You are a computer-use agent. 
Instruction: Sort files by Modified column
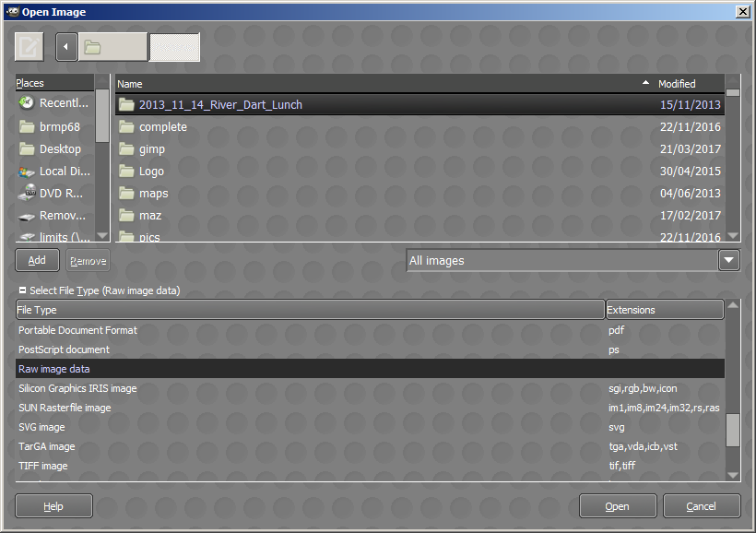pos(690,84)
